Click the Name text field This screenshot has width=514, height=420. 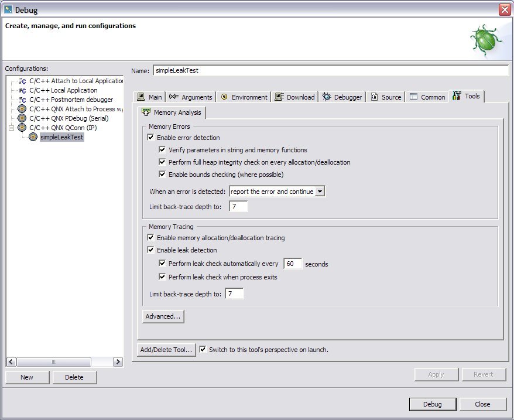(331, 70)
